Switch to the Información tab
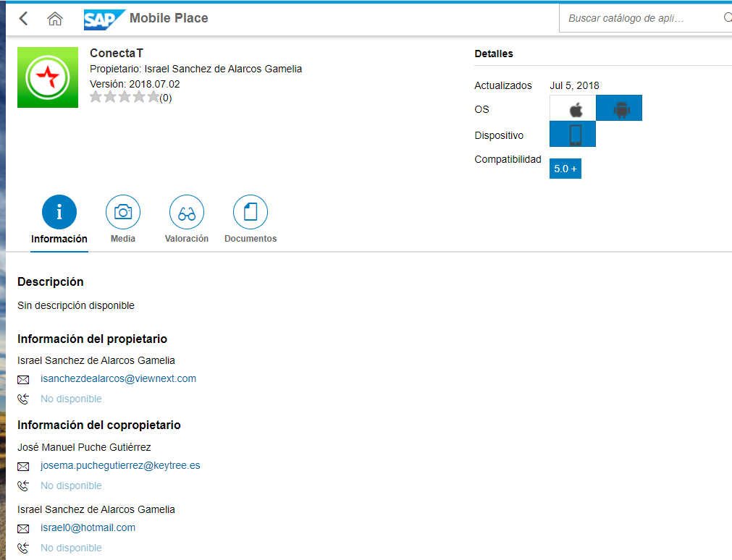The width and height of the screenshot is (732, 560). tap(59, 213)
